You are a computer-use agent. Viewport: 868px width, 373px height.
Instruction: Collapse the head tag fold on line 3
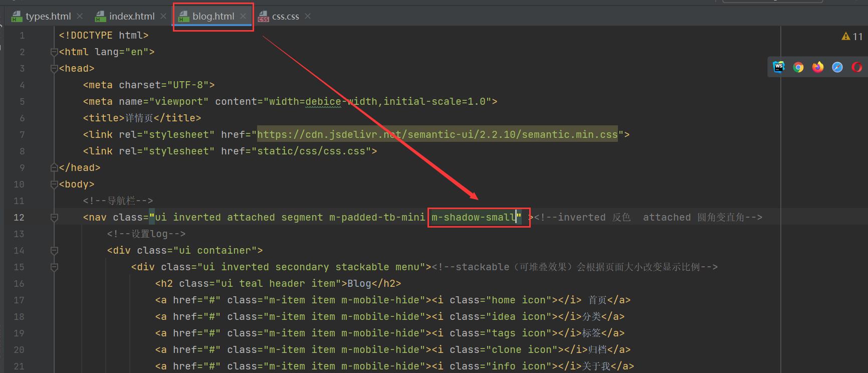[54, 69]
